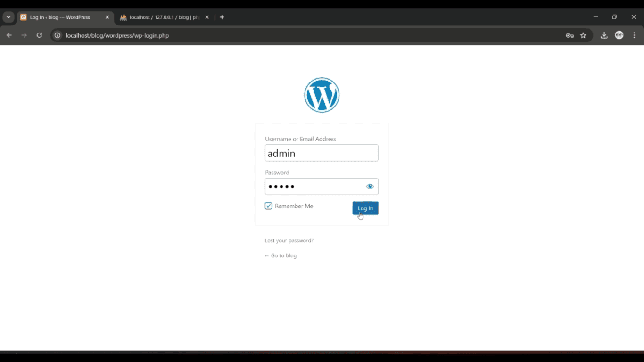Open a new tab with the plus icon
The height and width of the screenshot is (362, 644).
[222, 17]
